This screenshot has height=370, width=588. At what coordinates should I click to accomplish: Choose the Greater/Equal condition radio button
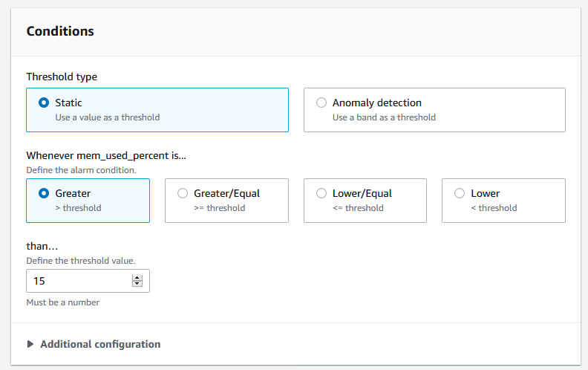tap(183, 193)
